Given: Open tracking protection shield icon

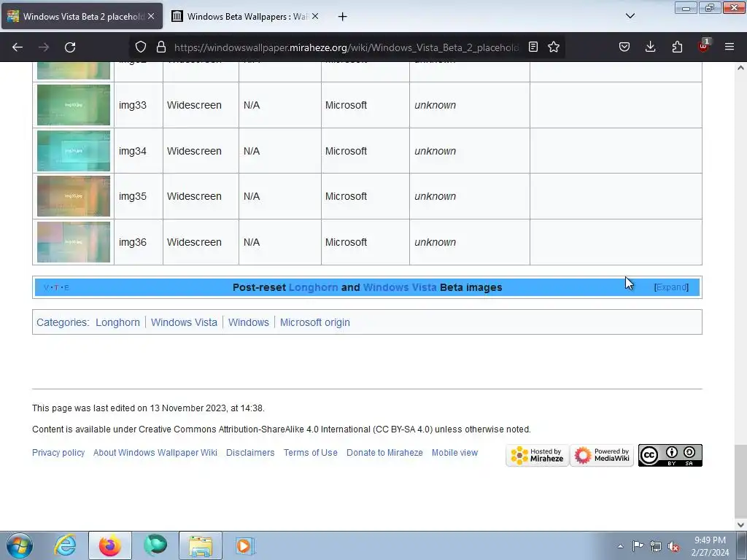Looking at the screenshot, I should click(x=141, y=47).
